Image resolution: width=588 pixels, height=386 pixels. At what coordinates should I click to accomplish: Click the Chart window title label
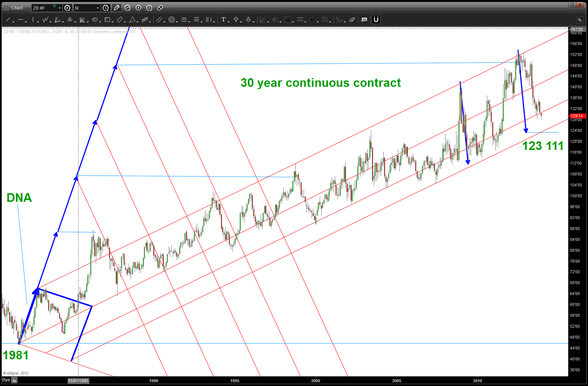17,8
